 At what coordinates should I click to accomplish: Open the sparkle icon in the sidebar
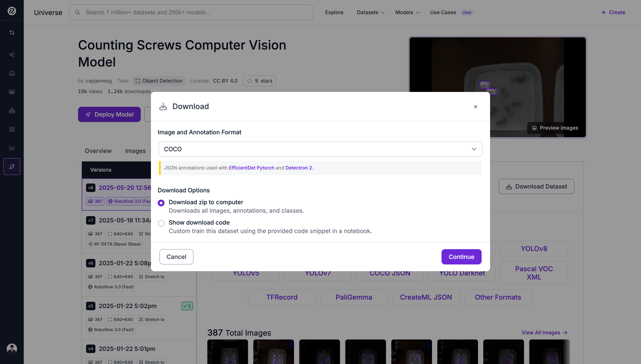pyautogui.click(x=12, y=55)
